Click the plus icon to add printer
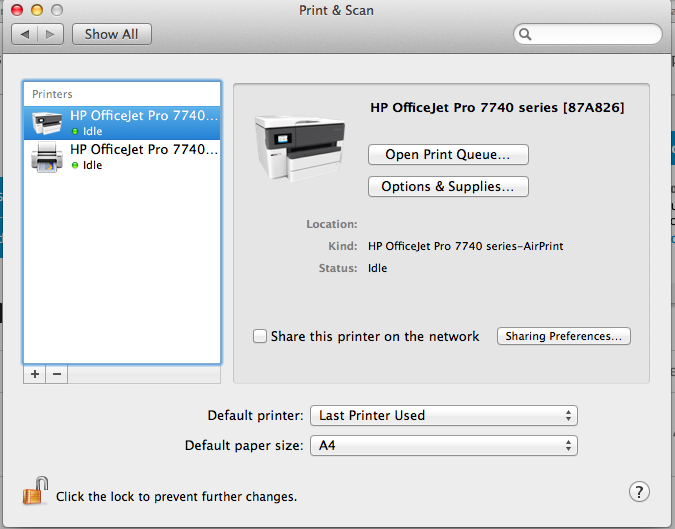 click(x=35, y=374)
